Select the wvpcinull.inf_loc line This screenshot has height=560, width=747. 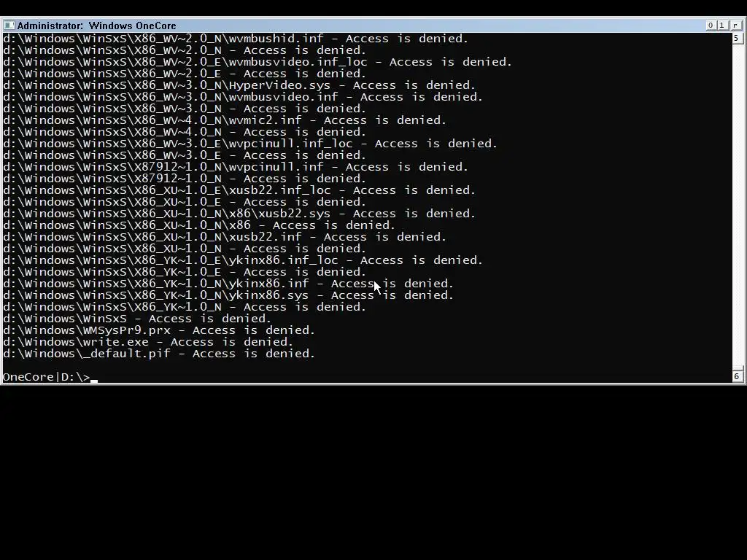point(250,144)
